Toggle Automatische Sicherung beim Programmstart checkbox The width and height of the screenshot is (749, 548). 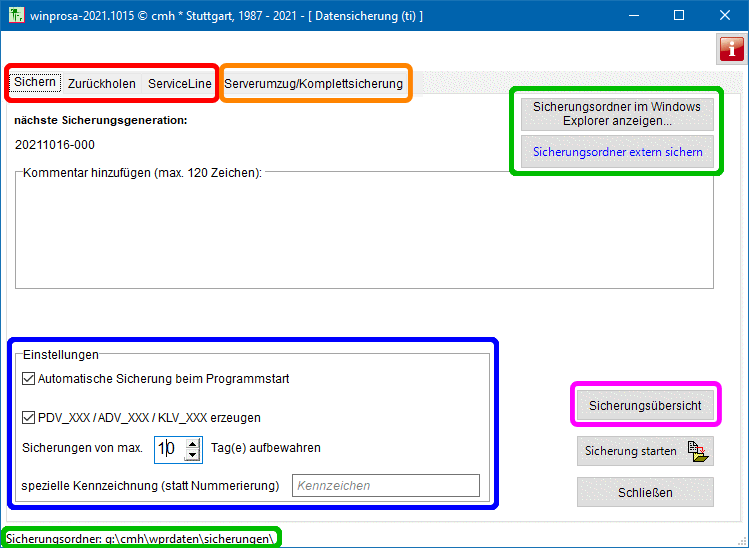point(28,379)
